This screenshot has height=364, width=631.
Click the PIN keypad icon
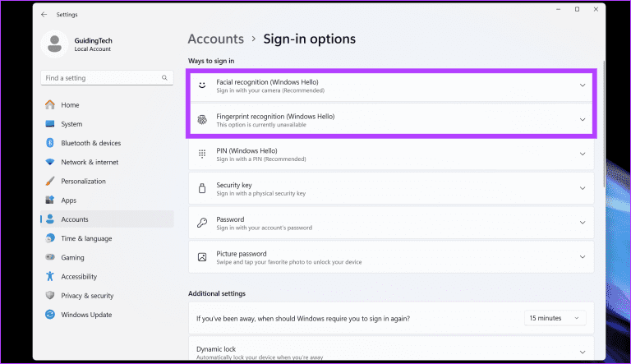click(x=202, y=154)
